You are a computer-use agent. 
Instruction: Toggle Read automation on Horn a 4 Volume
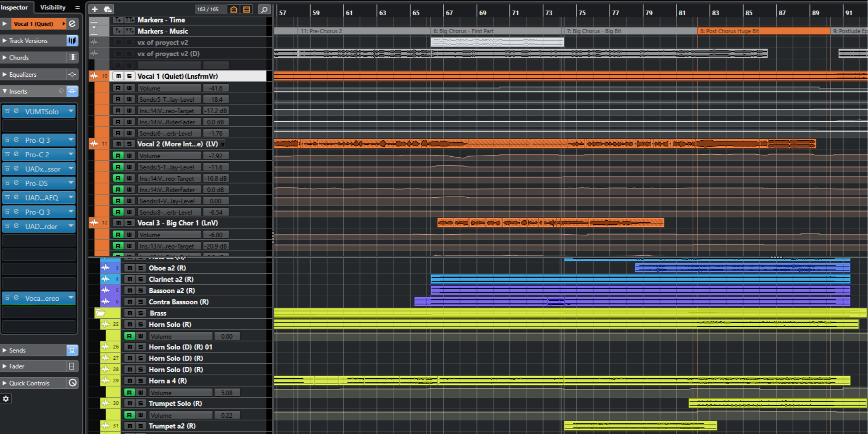[x=129, y=393]
